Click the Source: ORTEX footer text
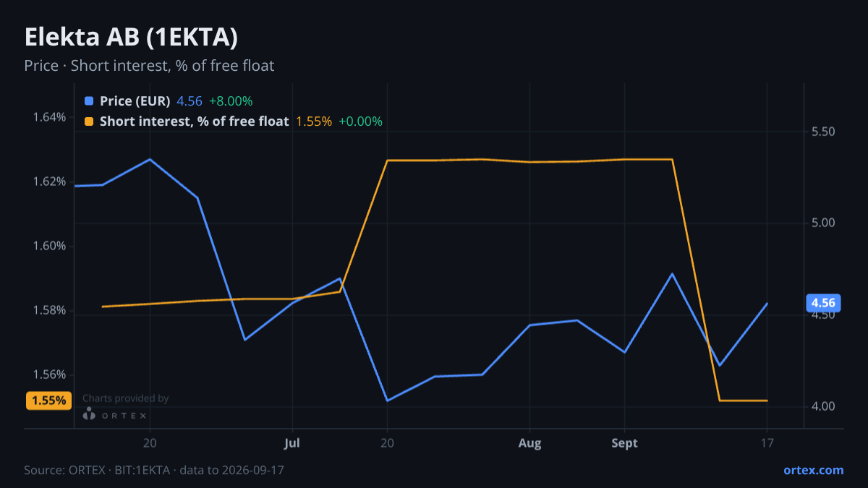This screenshot has height=488, width=868. click(x=154, y=470)
